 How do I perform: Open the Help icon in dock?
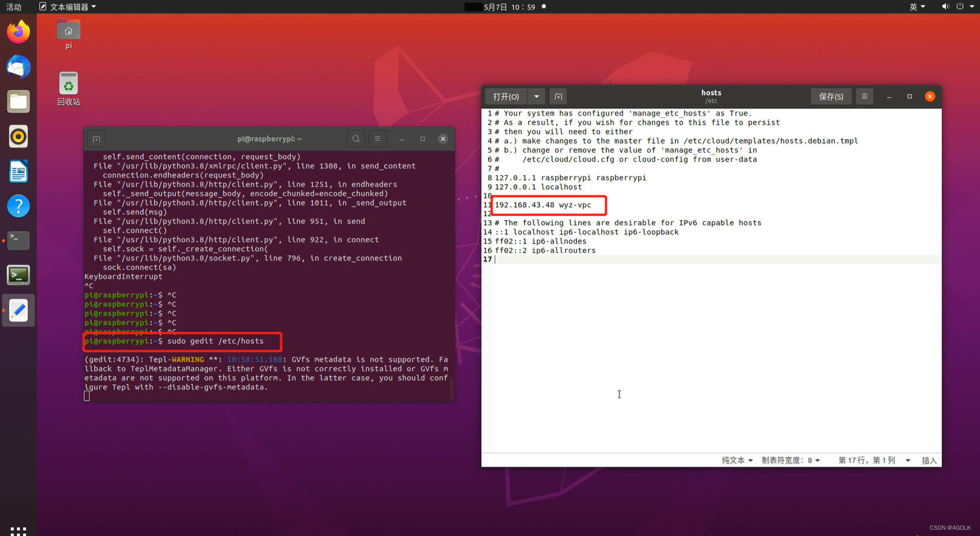pyautogui.click(x=18, y=206)
